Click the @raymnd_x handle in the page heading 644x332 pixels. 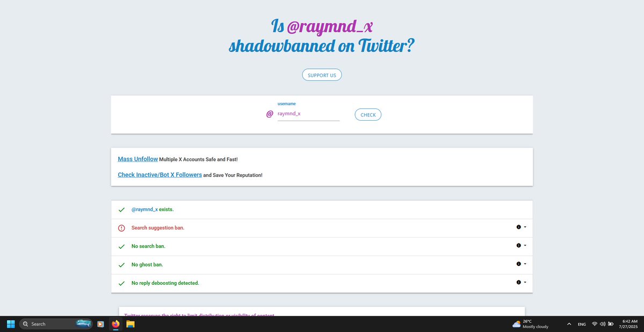[x=329, y=27]
